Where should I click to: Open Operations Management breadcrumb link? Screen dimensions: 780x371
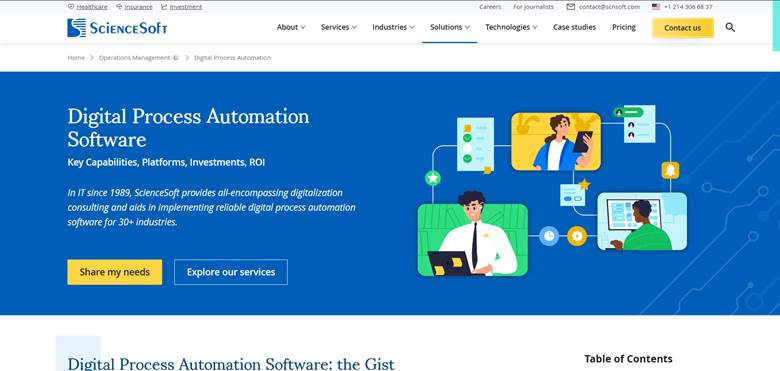tap(134, 58)
